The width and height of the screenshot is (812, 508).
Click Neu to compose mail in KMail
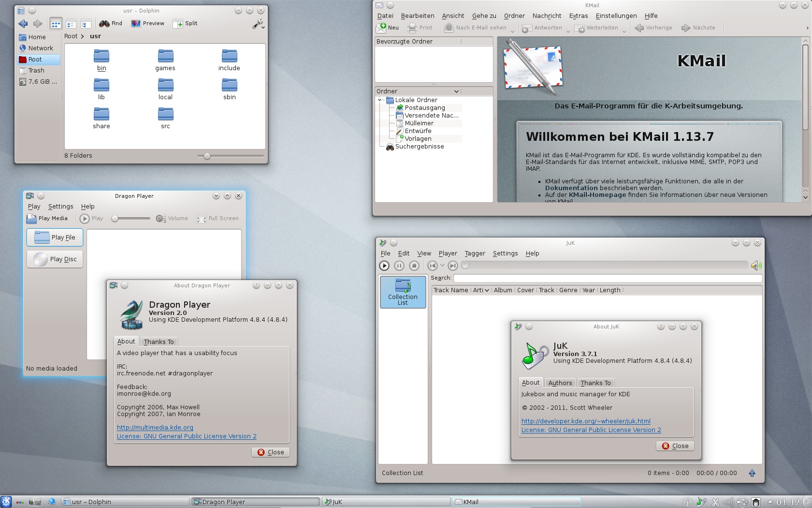pos(388,28)
